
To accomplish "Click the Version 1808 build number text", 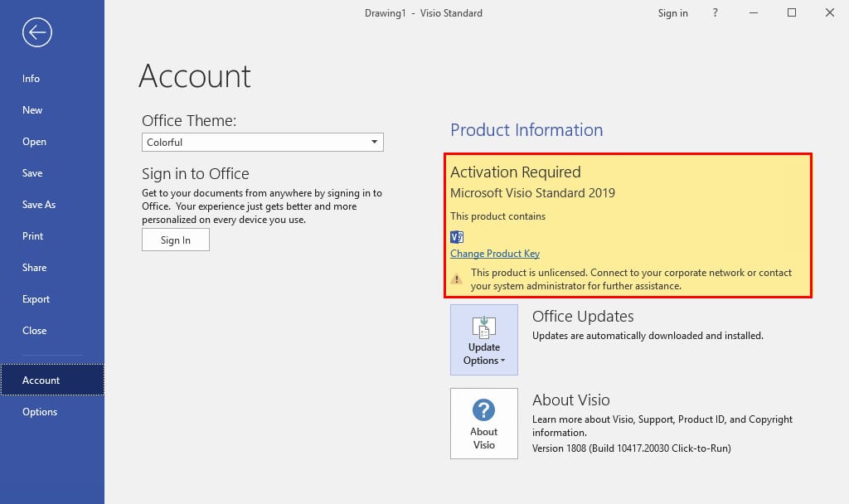I will coord(631,448).
